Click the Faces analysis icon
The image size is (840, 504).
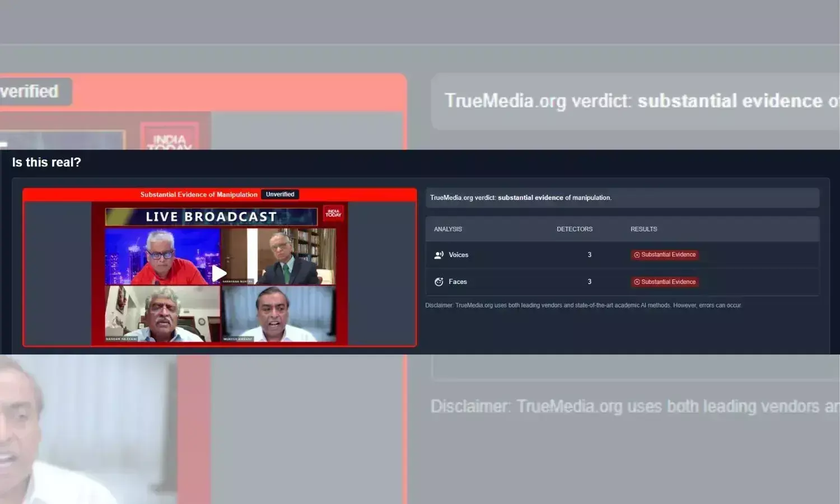(x=439, y=282)
